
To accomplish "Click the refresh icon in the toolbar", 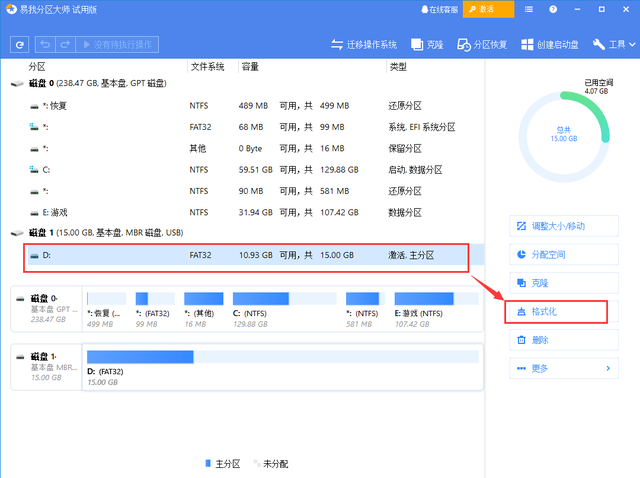I will coord(19,45).
